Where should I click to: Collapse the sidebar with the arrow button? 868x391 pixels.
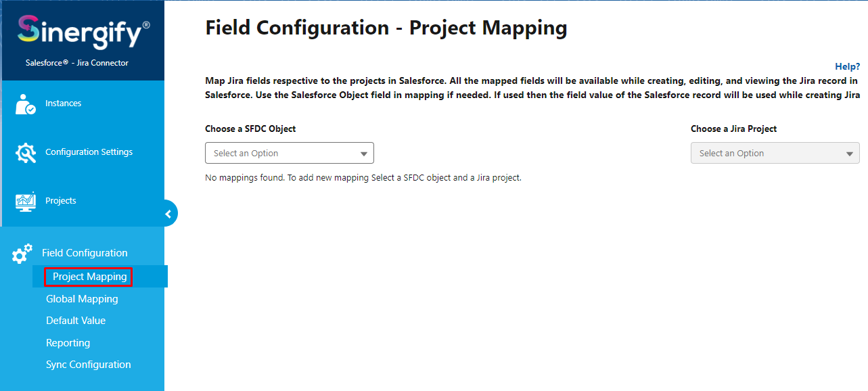[x=168, y=214]
